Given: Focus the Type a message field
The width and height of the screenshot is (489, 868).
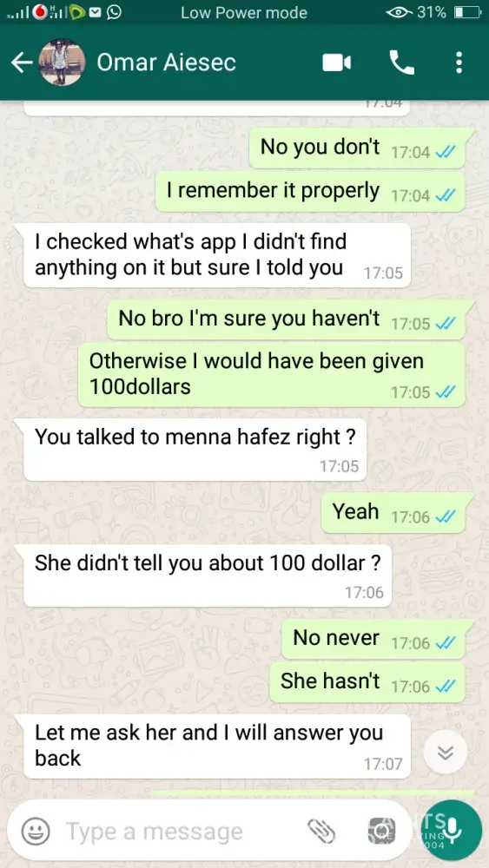Looking at the screenshot, I should click(182, 831).
